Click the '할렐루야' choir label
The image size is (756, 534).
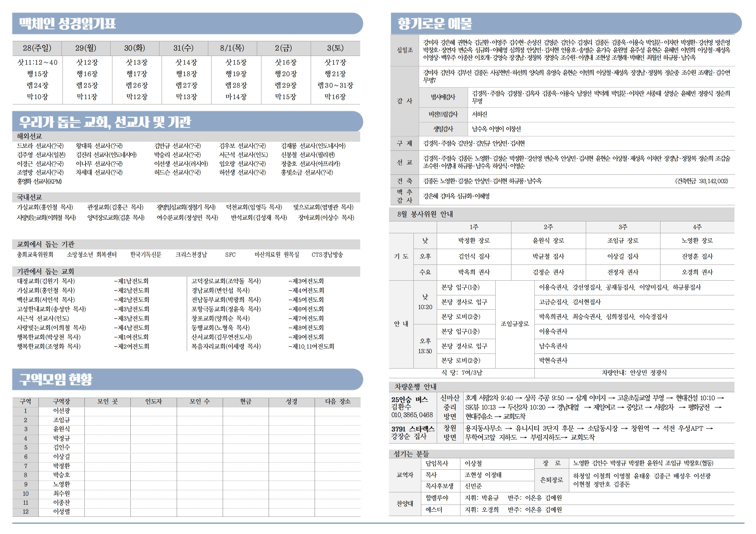coord(437,498)
